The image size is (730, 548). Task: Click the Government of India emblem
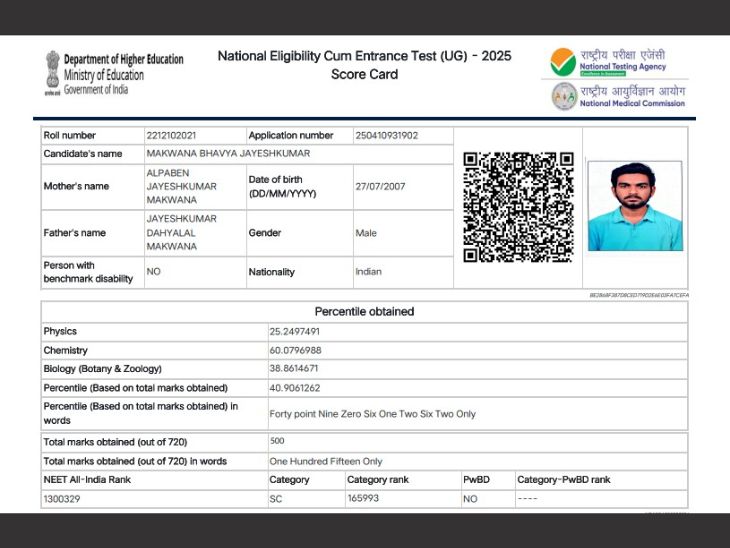point(51,73)
